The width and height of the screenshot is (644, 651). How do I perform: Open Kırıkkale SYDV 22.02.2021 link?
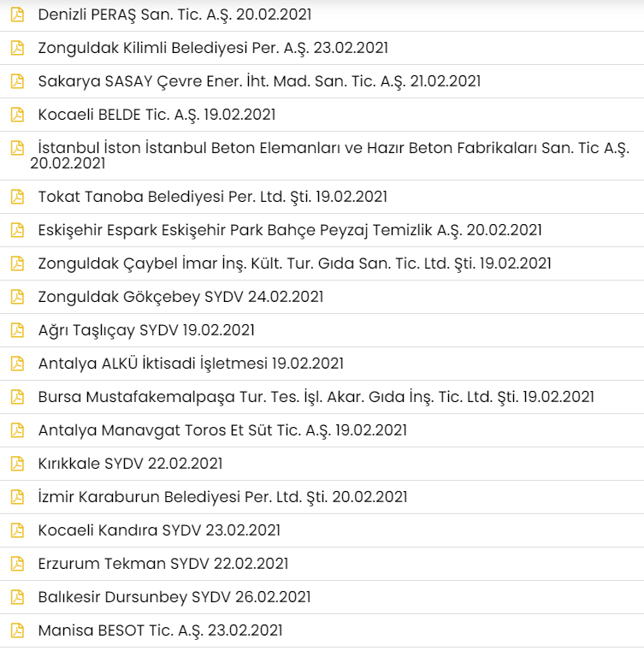(x=130, y=464)
